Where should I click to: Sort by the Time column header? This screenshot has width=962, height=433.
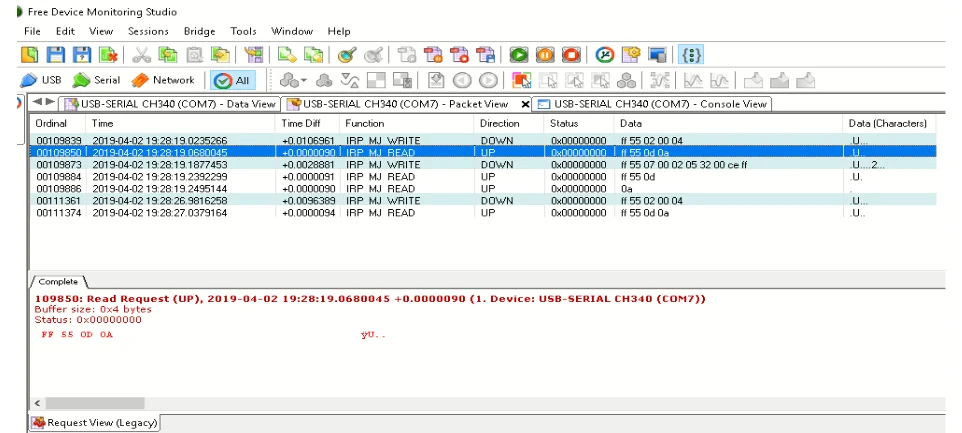tap(180, 123)
